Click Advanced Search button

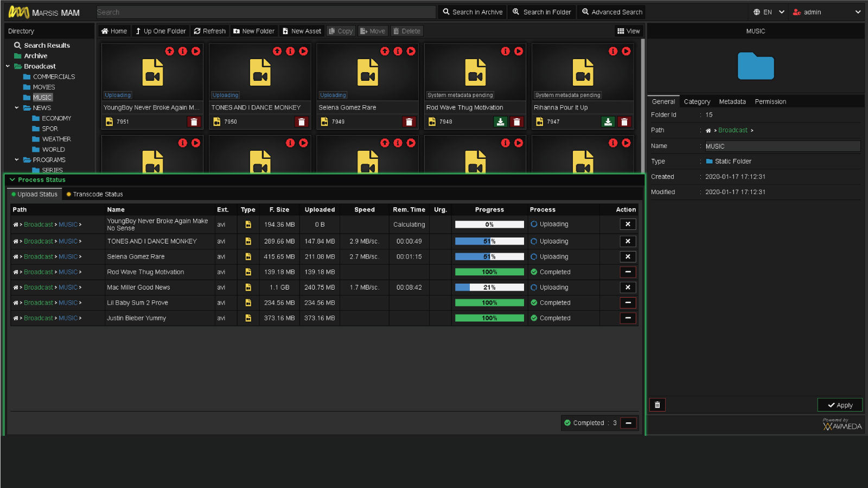tap(611, 12)
